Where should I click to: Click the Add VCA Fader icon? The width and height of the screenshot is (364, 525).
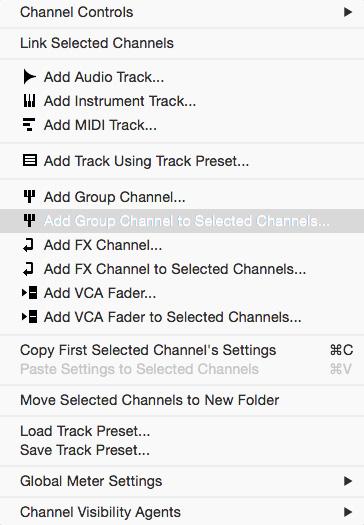click(29, 293)
